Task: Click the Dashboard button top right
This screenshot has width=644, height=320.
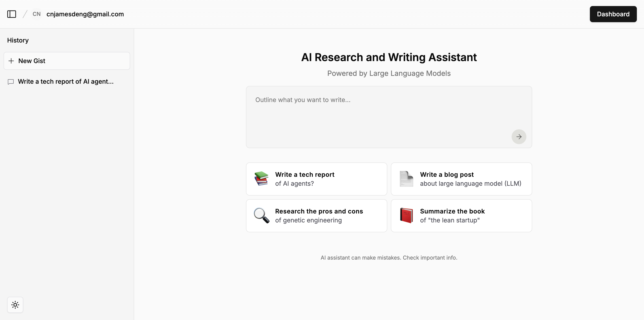Action: tap(613, 14)
